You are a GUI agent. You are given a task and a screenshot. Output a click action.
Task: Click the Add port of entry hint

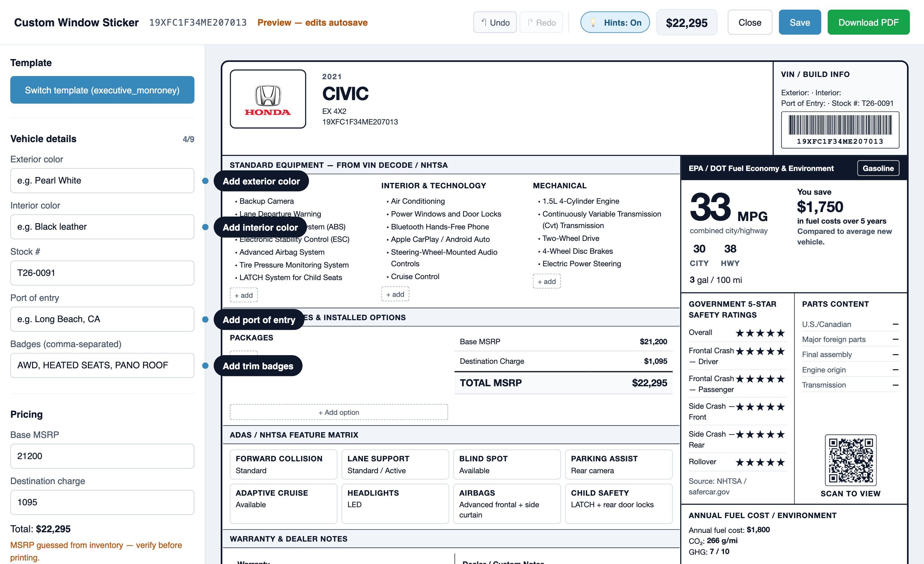click(259, 320)
